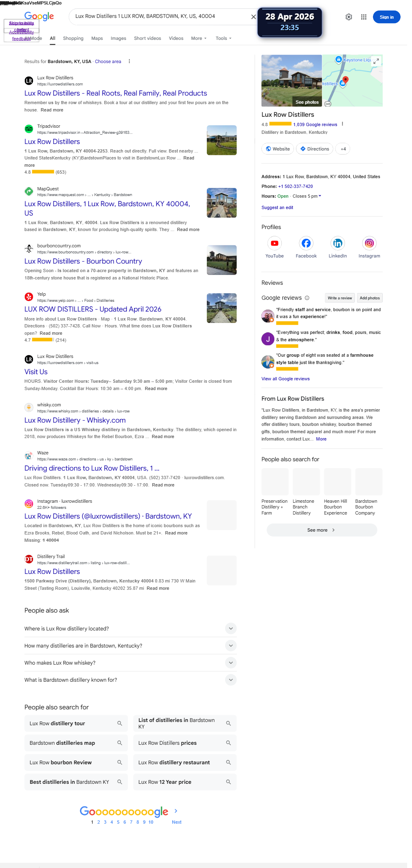Click the Directions button
This screenshot has height=868, width=412.
[x=315, y=149]
